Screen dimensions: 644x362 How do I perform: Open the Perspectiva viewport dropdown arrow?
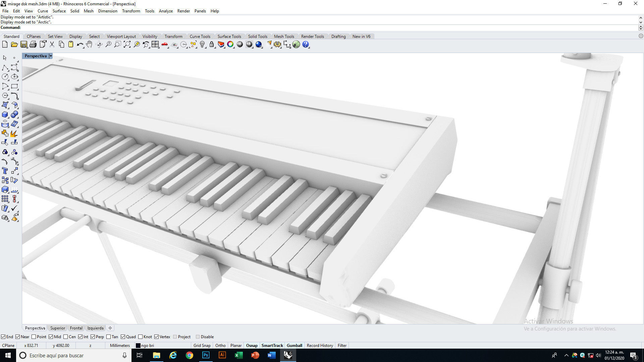click(51, 56)
